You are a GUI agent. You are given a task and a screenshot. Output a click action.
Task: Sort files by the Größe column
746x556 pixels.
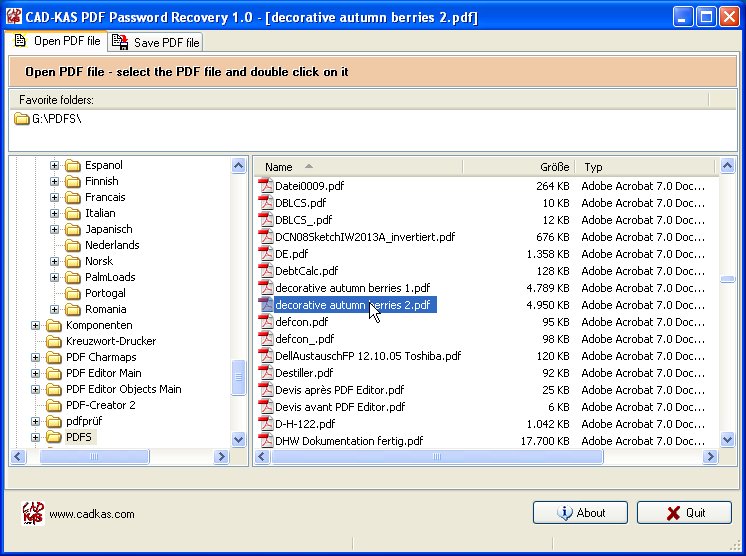[x=554, y=167]
